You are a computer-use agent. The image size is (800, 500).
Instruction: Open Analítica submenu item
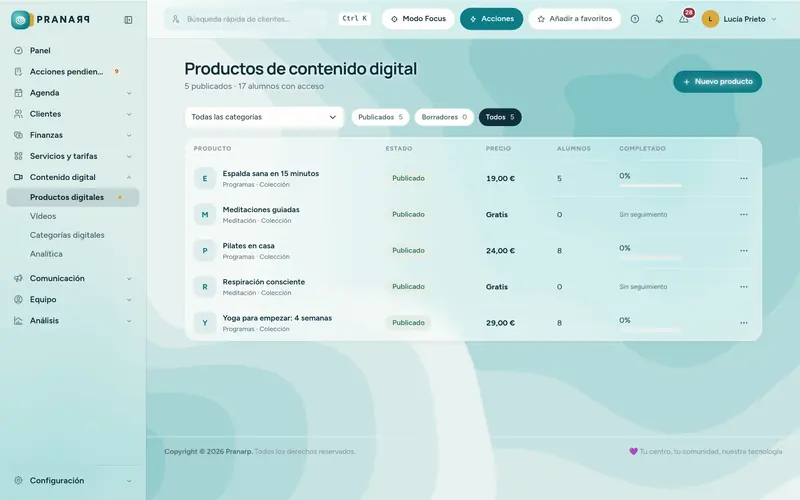(x=46, y=254)
